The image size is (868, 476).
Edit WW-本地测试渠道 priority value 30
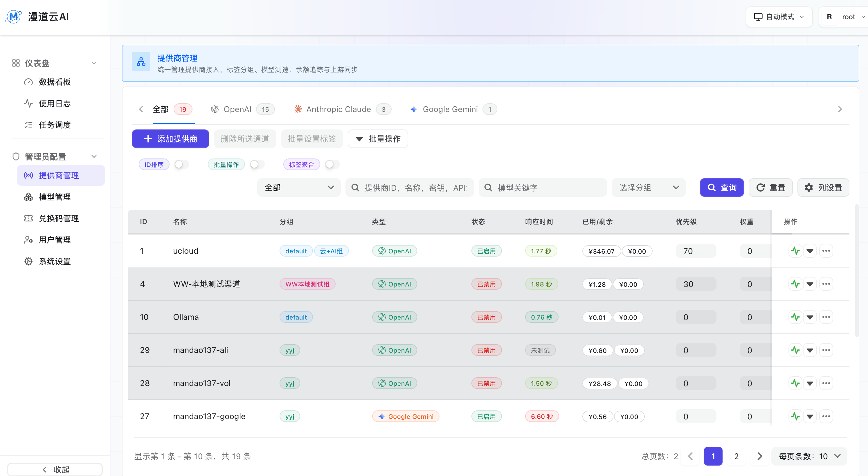[x=696, y=284]
